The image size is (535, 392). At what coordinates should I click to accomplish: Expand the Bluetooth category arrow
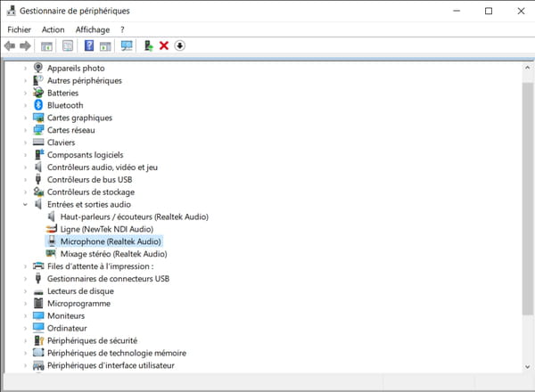click(25, 105)
